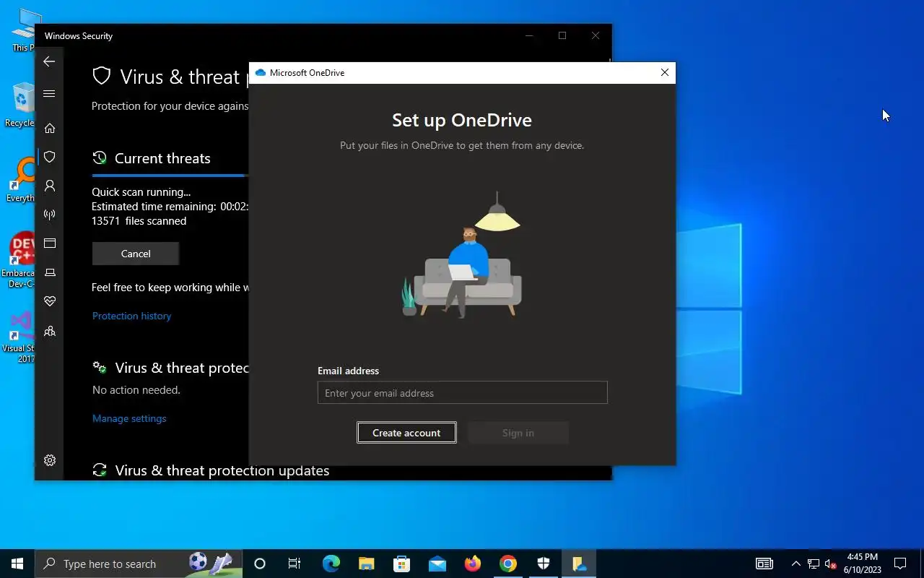Launch Microsoft Edge from taskbar

coord(331,564)
